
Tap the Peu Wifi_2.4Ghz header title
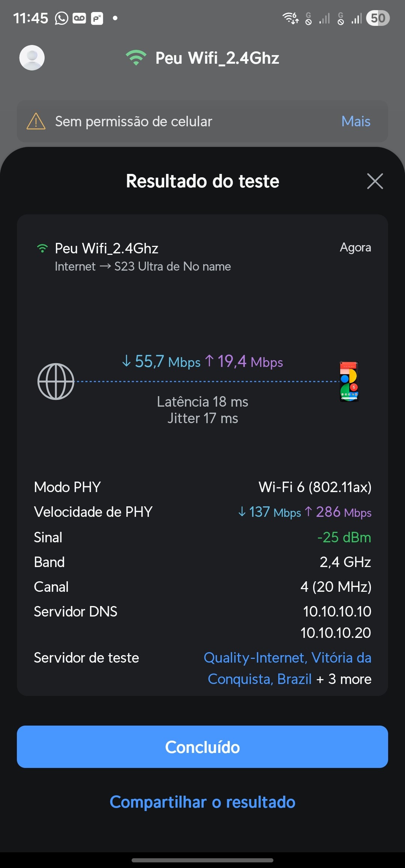pyautogui.click(x=217, y=58)
